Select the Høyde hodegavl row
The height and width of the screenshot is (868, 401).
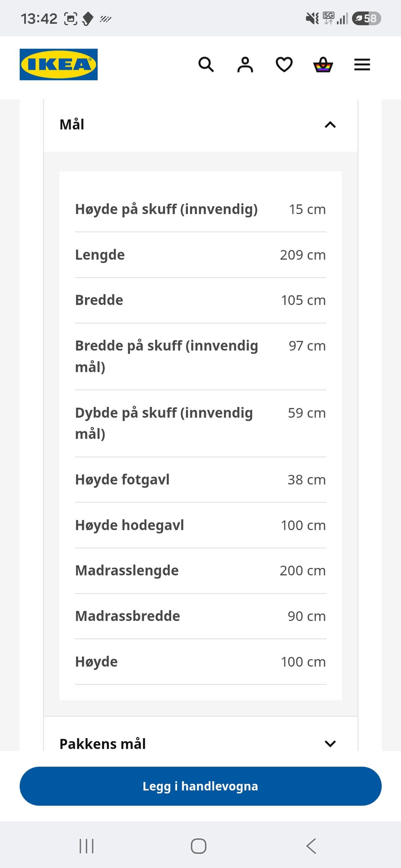[200, 525]
